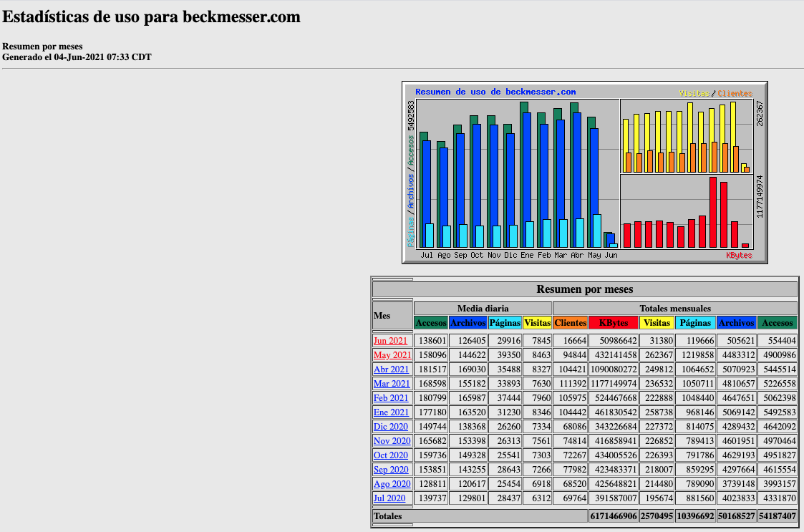Viewport: 804px width, 532px height.
Task: Open the Jun 2021 monthly report link
Action: click(x=390, y=341)
